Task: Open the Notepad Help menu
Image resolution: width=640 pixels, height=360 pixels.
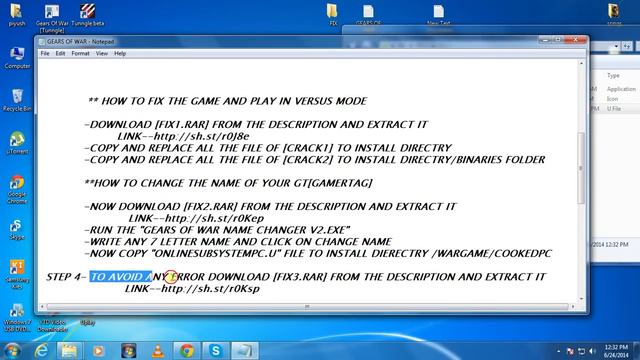Action: [x=120, y=53]
